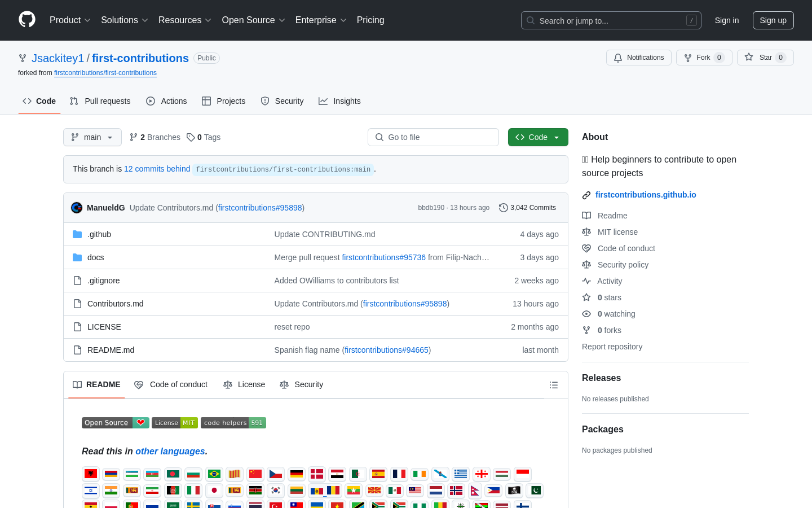The height and width of the screenshot is (508, 812).
Task: Open the firstcontributions.github.io website link
Action: click(646, 195)
